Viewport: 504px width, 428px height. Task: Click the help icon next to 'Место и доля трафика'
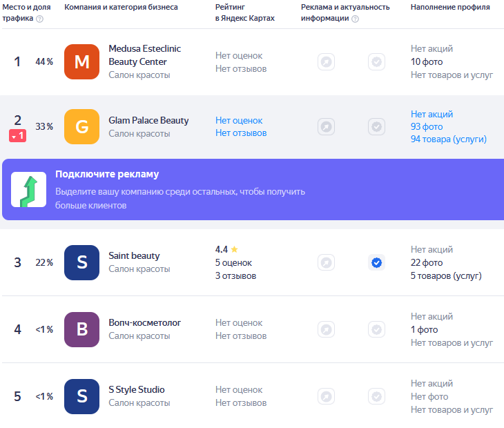[39, 19]
